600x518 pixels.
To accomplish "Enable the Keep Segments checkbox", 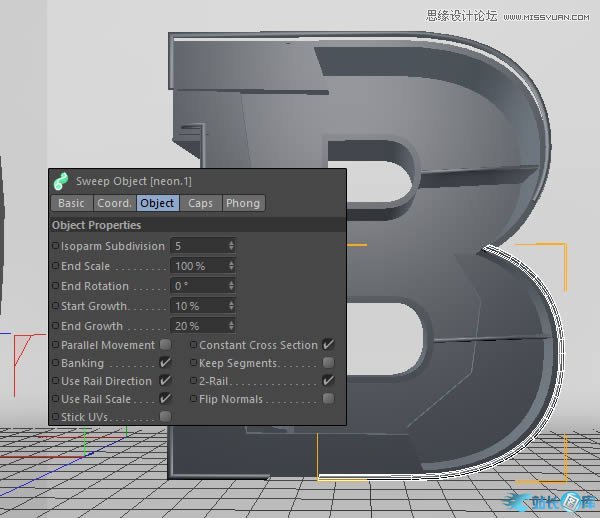I will coord(328,363).
